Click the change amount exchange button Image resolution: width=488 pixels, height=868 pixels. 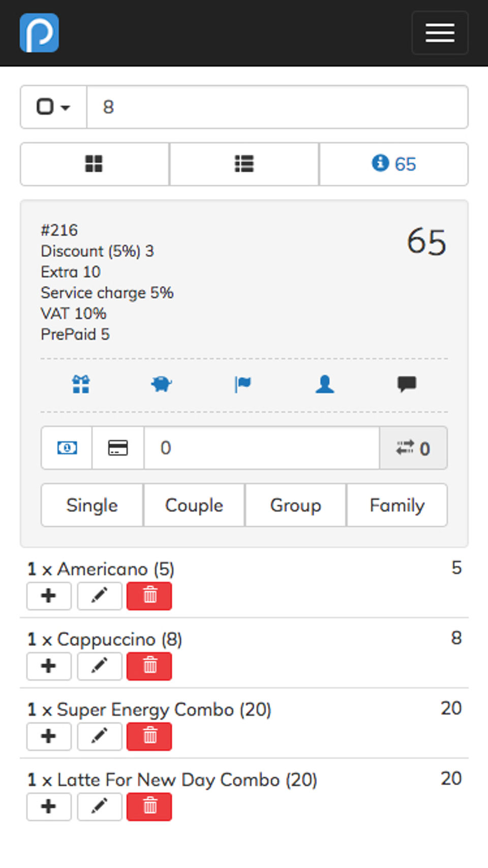[x=413, y=448]
